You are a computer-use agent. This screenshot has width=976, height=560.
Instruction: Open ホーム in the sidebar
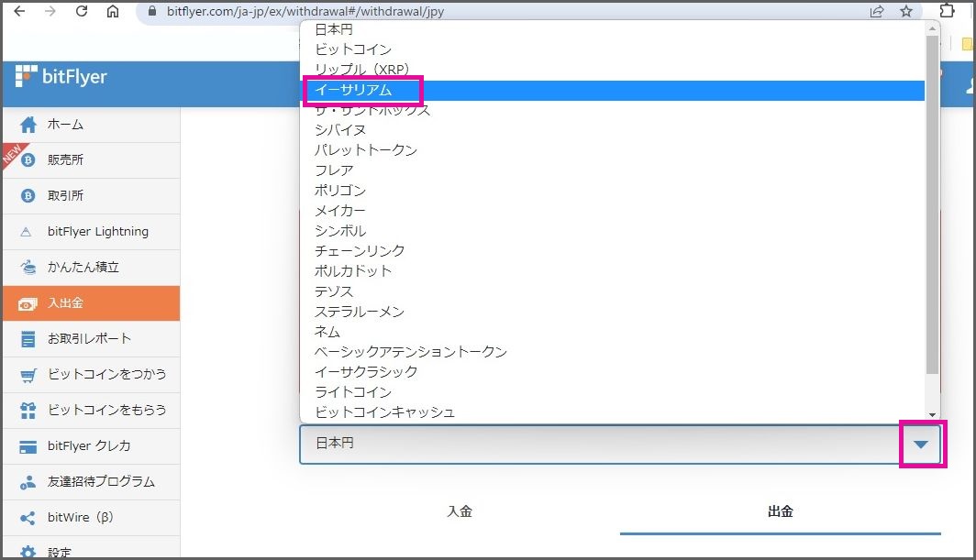pyautogui.click(x=92, y=125)
